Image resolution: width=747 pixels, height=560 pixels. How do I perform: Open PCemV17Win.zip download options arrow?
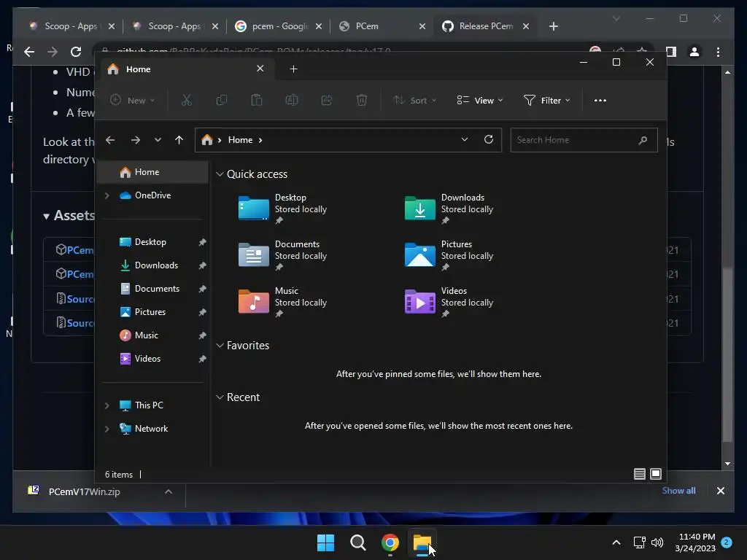click(x=169, y=491)
